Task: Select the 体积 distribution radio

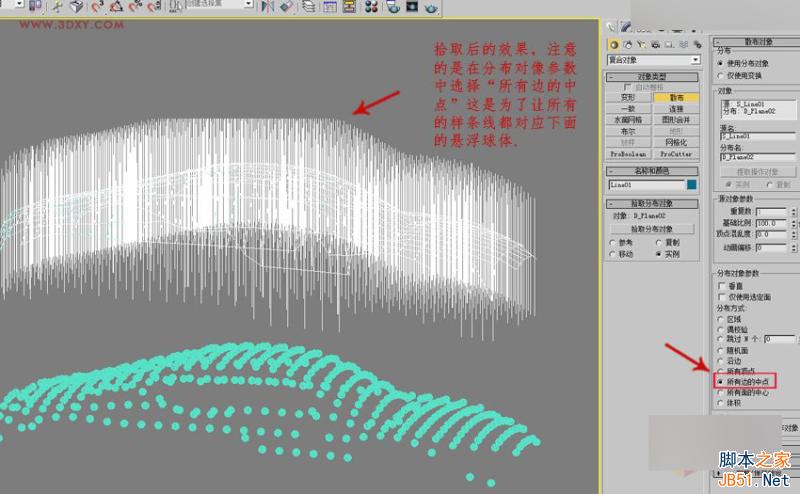Action: coord(720,403)
